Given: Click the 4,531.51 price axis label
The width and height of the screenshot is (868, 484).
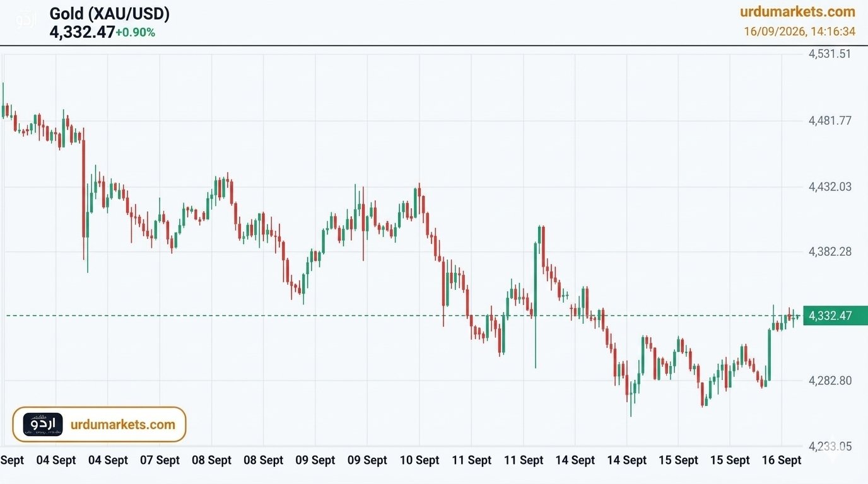Looking at the screenshot, I should tap(830, 54).
